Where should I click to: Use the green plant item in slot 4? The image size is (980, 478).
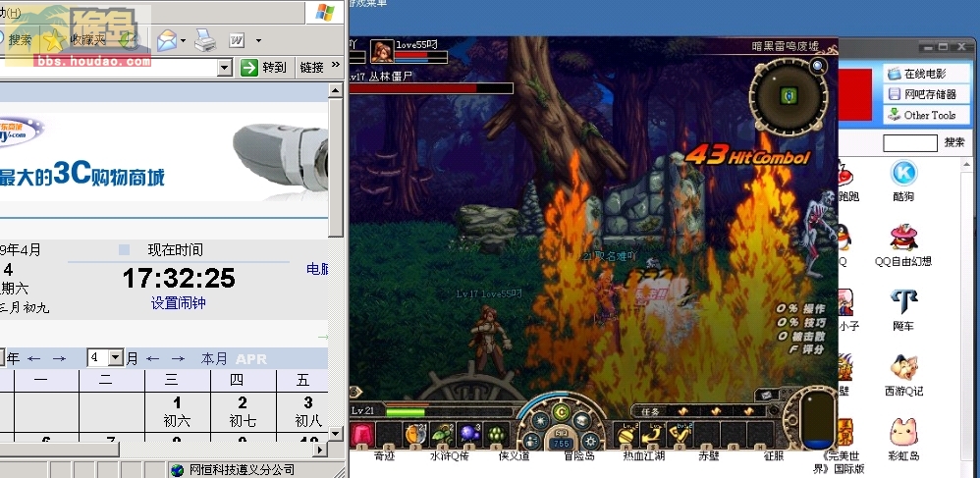(x=443, y=434)
